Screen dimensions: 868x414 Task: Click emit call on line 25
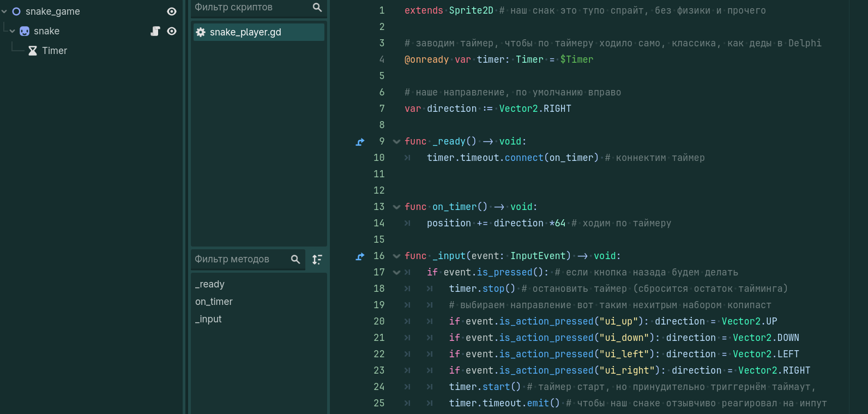click(x=538, y=403)
